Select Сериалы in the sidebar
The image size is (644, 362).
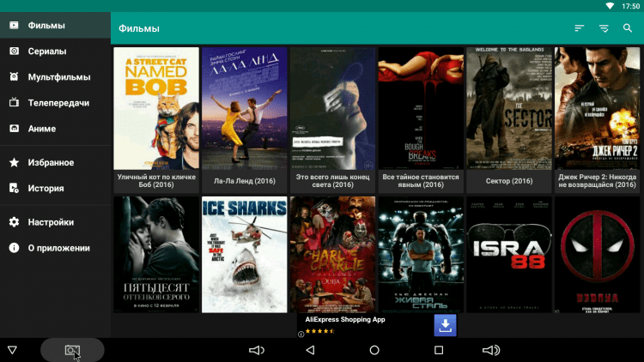pyautogui.click(x=47, y=51)
